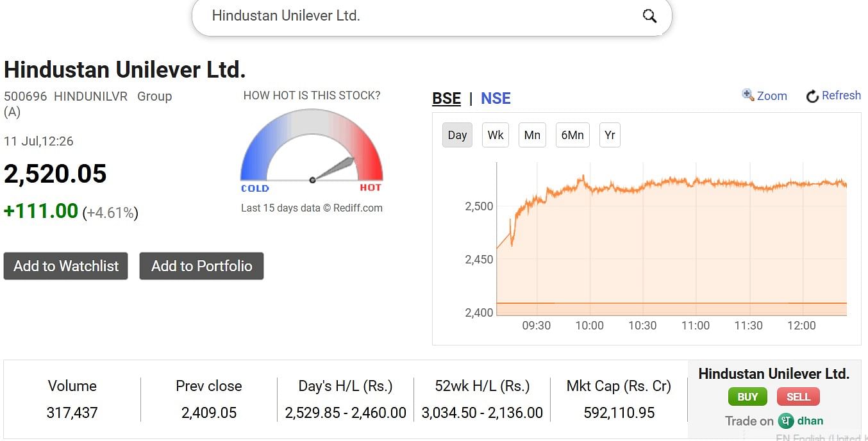868x441 pixels.
Task: Click 52wk H/L value 3,034.50 - 2,136.00
Action: point(482,413)
